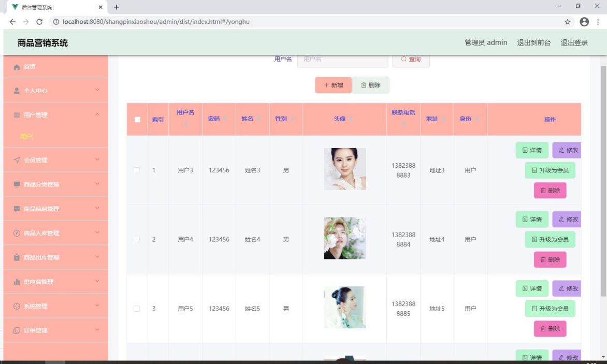This screenshot has width=607, height=364.
Task: Click the vertical page scrollbar
Action: (603, 181)
